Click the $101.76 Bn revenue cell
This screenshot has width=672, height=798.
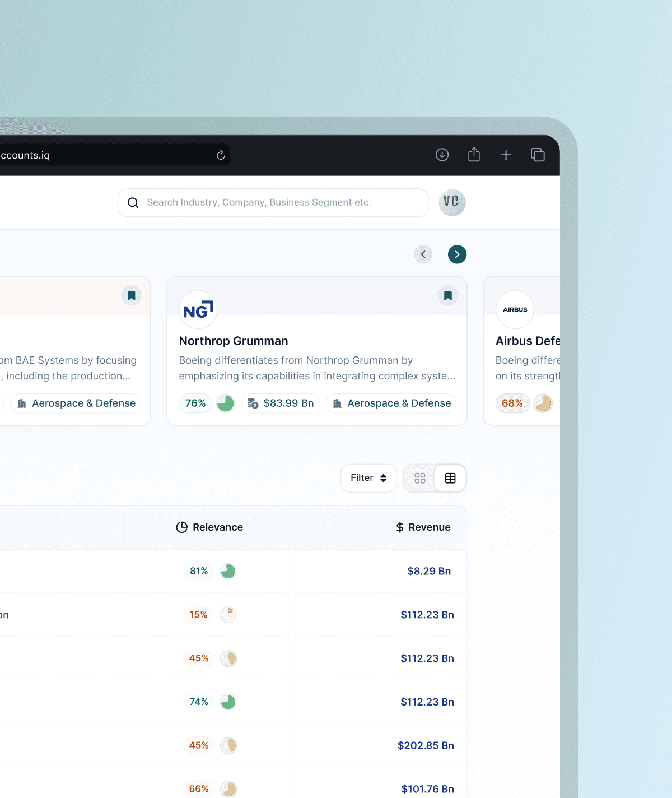point(427,789)
